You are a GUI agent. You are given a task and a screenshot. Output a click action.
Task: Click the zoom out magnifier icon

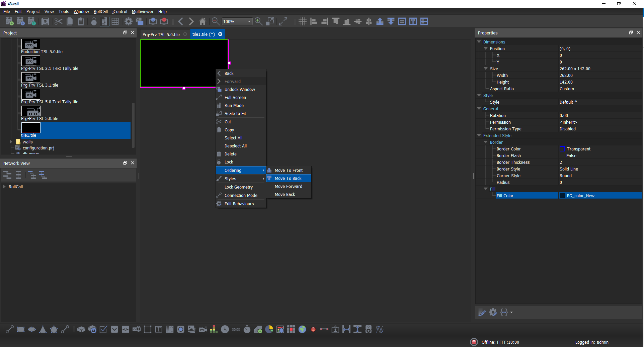coord(216,21)
